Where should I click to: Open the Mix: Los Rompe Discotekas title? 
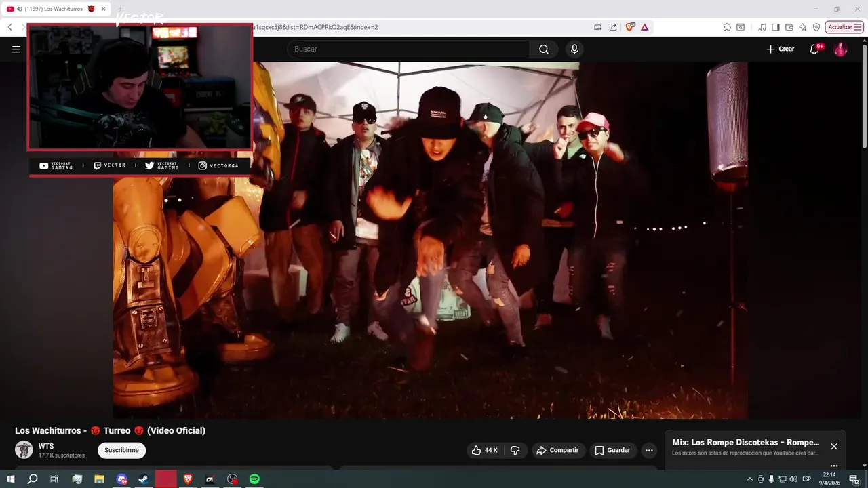tap(745, 442)
